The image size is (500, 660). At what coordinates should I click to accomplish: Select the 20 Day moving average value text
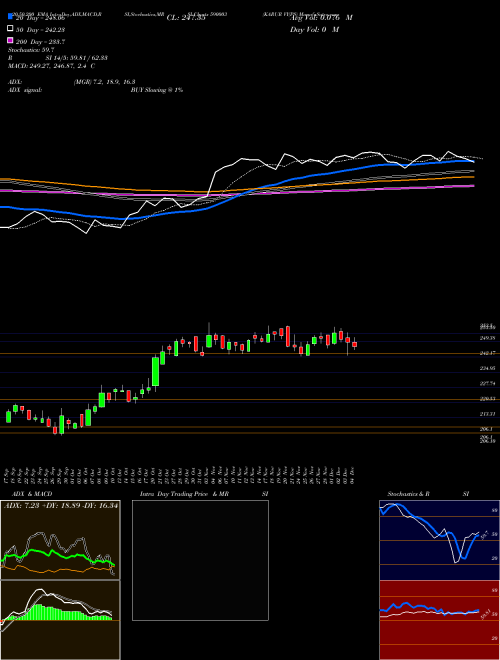pos(40,18)
